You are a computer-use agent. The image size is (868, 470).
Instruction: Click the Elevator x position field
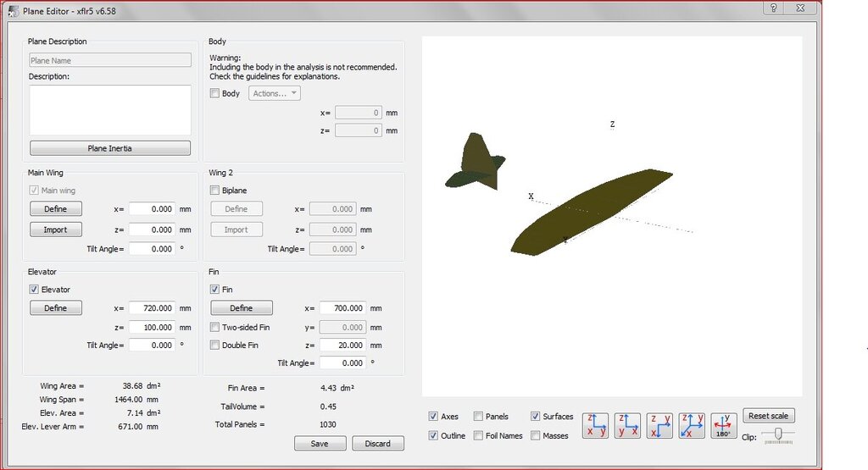tap(152, 308)
